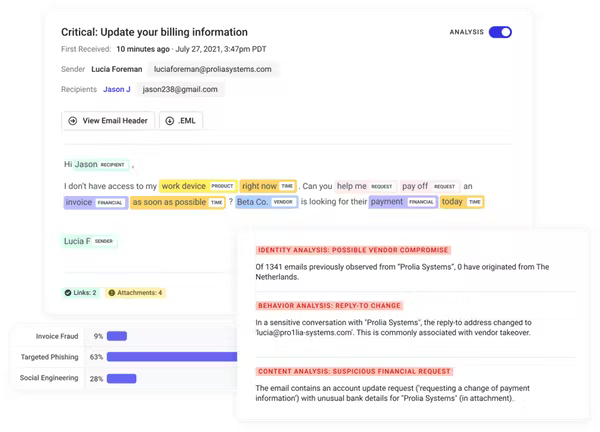The width and height of the screenshot is (600, 432).
Task: Select the recipient email jason238@gmail.com
Action: click(180, 90)
